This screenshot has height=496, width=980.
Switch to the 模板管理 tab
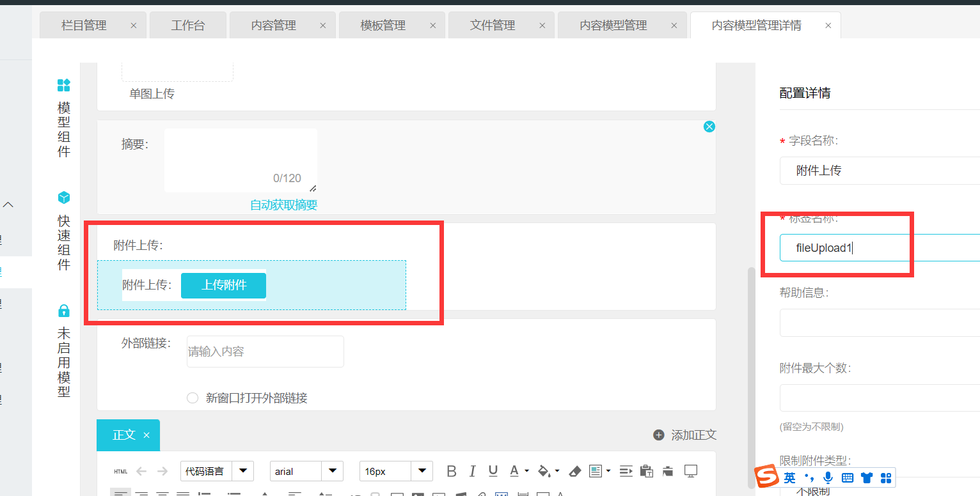coord(383,26)
